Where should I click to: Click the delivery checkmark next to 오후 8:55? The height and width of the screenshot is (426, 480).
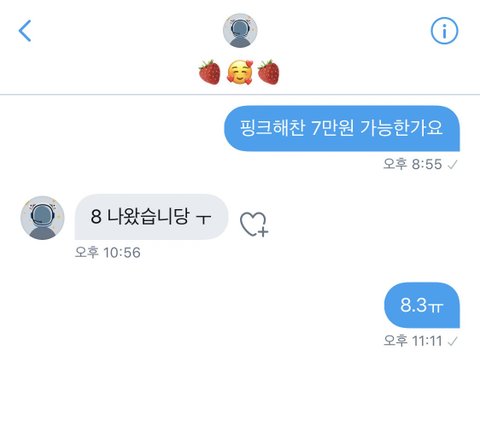pos(452,165)
